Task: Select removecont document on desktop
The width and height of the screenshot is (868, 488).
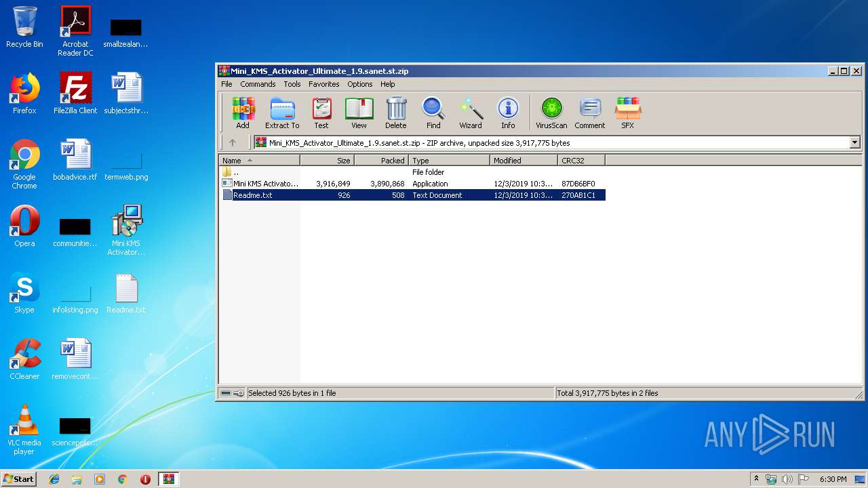Action: point(75,359)
